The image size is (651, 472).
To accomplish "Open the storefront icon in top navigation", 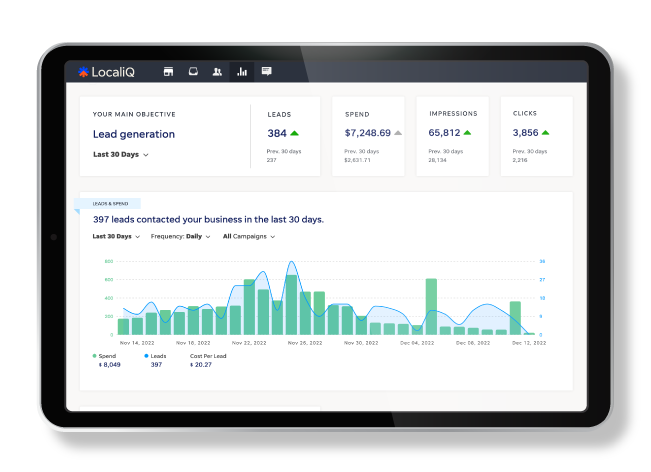I will point(168,71).
